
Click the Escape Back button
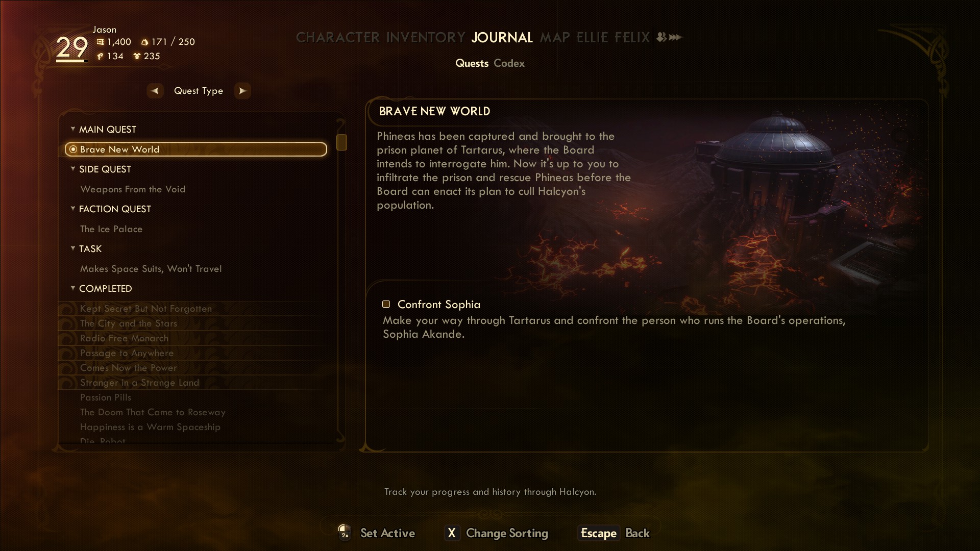614,533
